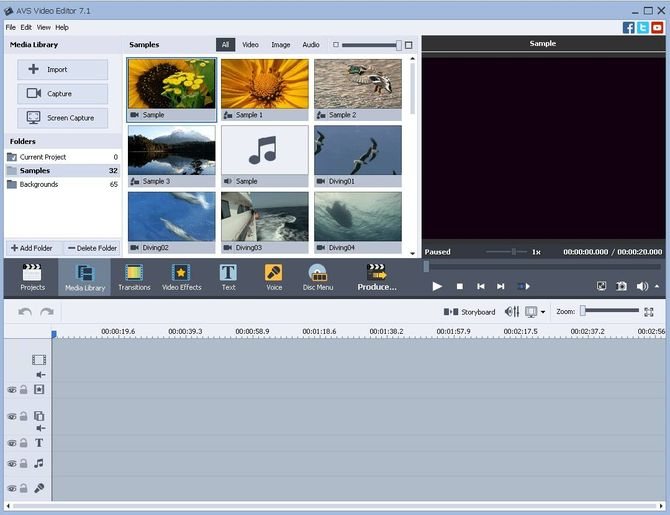
Task: Expand the volume slider arrow
Action: 657,286
